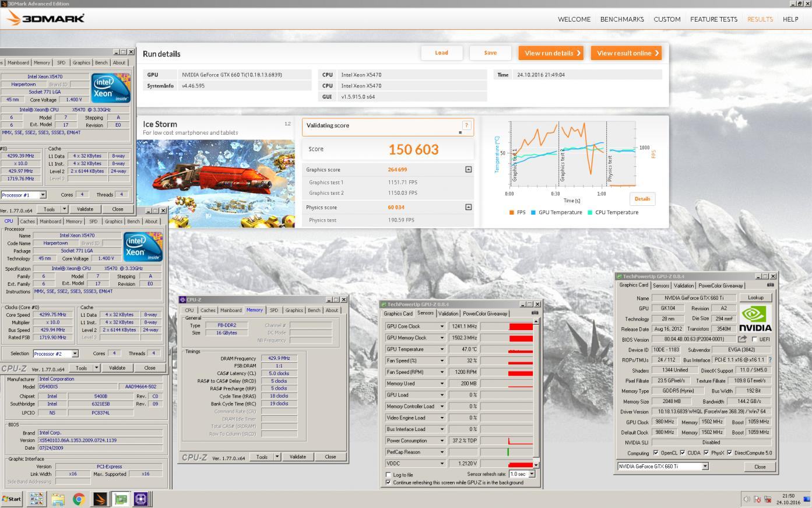Open the Processor #2 selection dropdown
812x508 pixels.
click(x=75, y=353)
